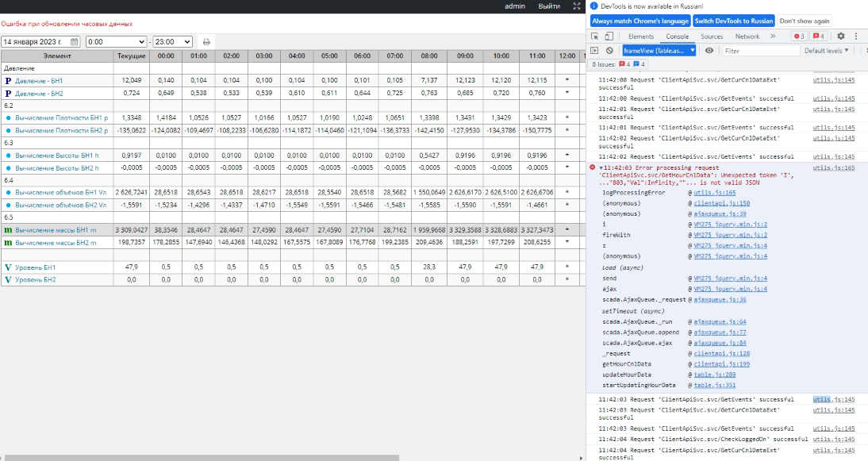This screenshot has width=868, height=461.
Task: Open the frameView JavaScript context dropdown
Action: (659, 50)
